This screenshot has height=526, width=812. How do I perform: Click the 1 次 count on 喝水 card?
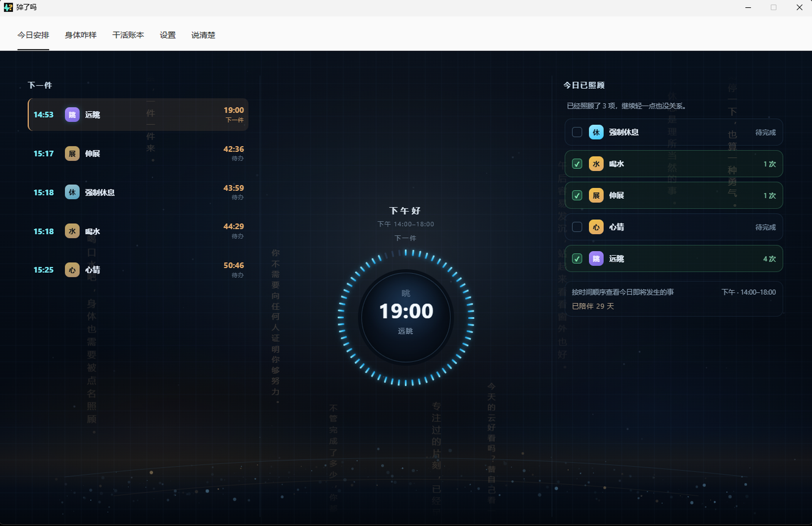coord(769,164)
